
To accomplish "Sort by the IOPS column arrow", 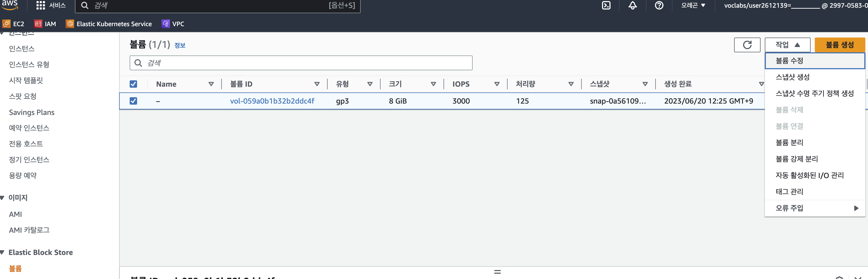I will [497, 84].
